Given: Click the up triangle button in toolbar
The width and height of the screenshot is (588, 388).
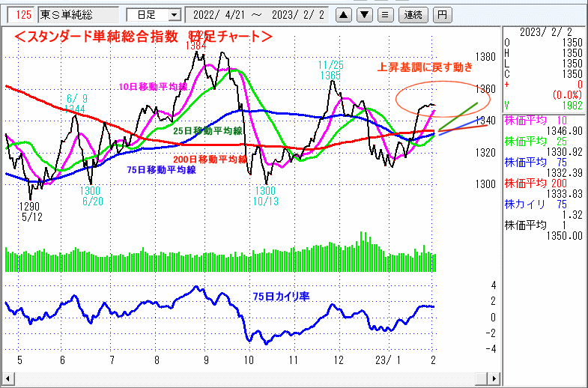Looking at the screenshot, I should tap(343, 14).
